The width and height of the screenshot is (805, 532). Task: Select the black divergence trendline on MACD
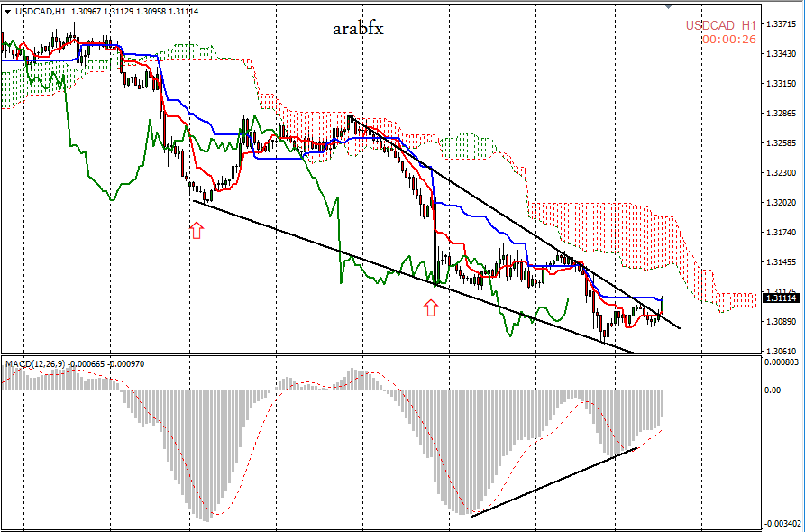tap(554, 482)
